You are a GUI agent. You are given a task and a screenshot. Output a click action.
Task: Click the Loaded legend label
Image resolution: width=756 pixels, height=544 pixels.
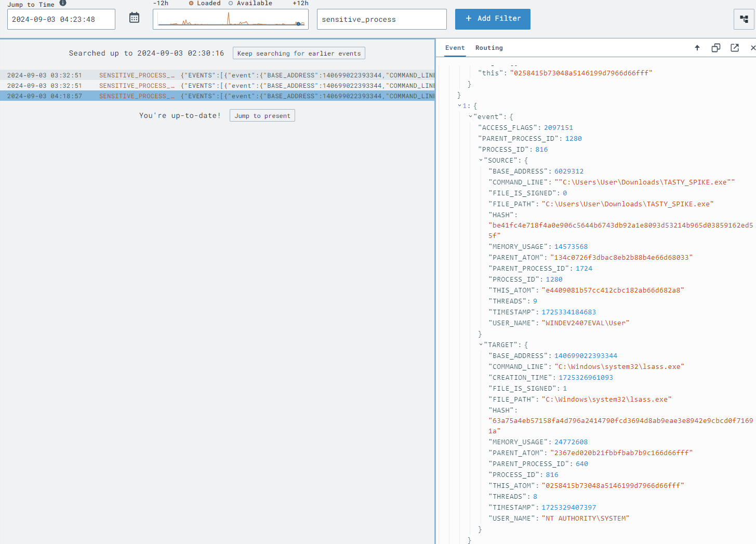pos(209,3)
